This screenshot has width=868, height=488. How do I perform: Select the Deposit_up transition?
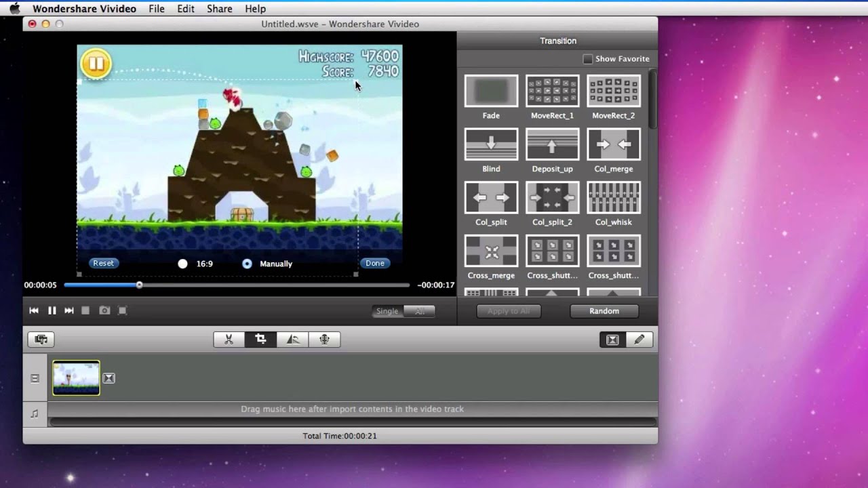(x=552, y=144)
